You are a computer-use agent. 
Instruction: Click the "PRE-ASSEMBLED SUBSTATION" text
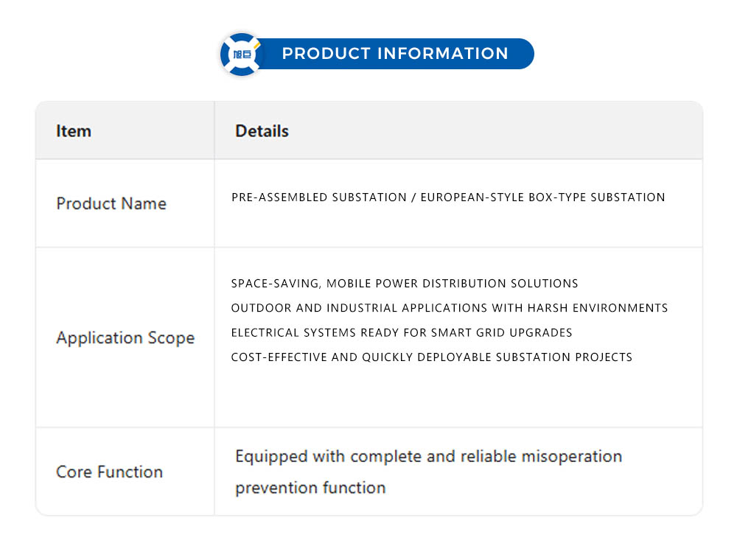319,197
